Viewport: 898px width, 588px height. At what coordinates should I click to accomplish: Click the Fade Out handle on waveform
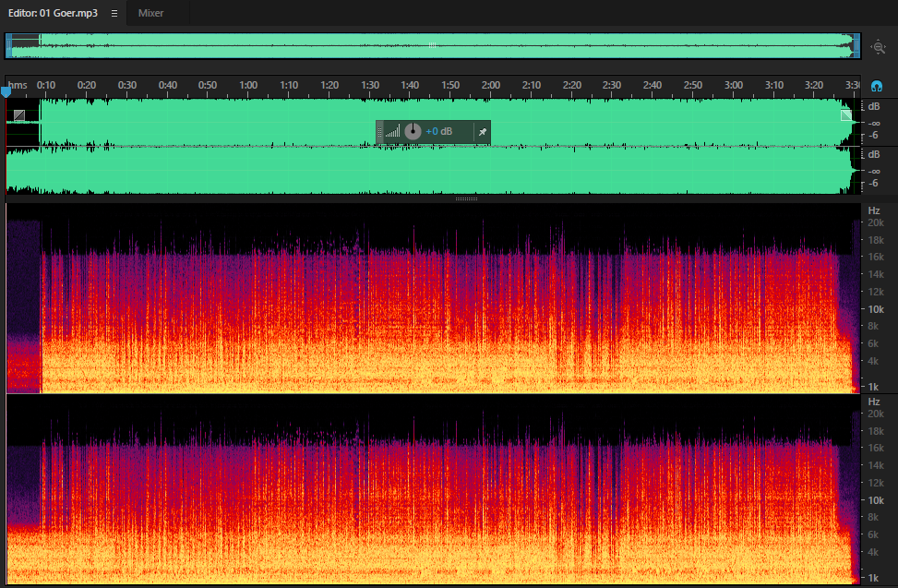click(846, 115)
